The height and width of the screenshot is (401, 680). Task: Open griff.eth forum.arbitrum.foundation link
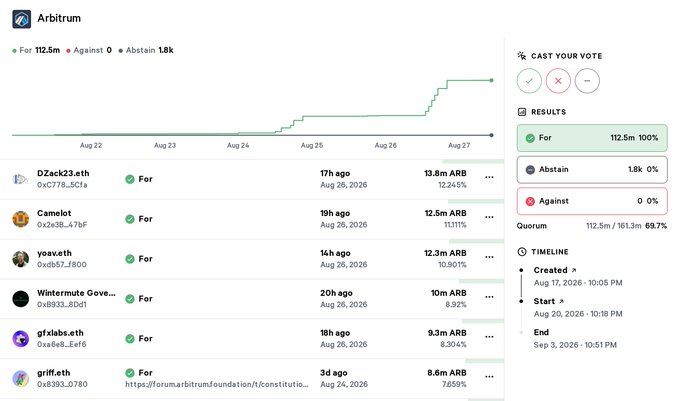tap(217, 384)
